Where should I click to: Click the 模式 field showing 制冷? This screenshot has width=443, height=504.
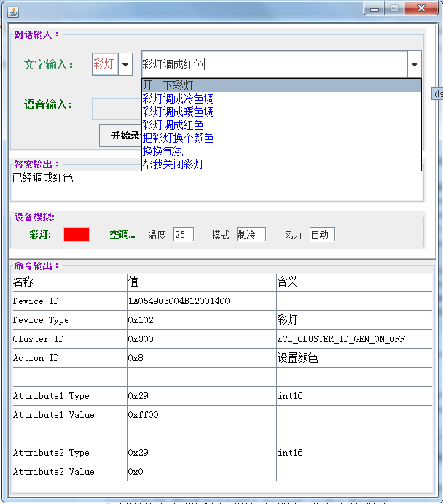tap(251, 234)
